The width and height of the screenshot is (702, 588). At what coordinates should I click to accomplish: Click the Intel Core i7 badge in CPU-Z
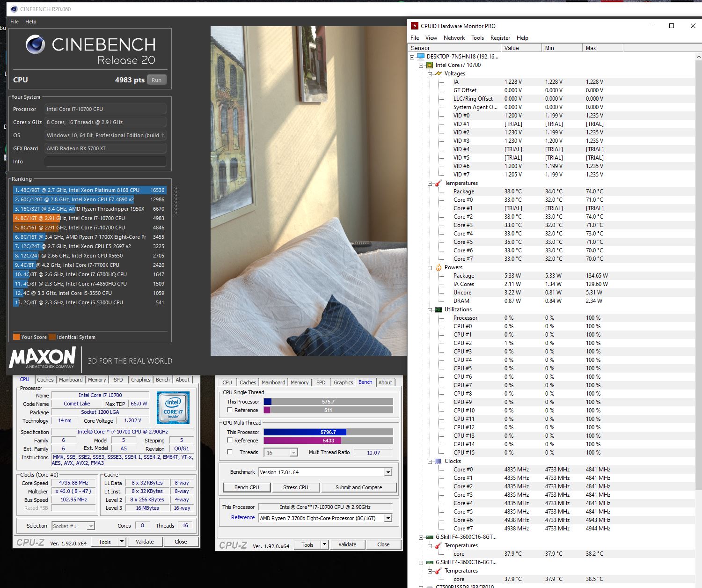point(173,408)
